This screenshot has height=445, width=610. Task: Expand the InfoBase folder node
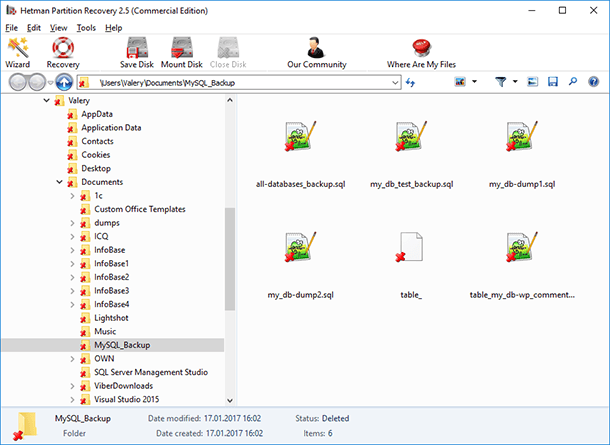click(x=72, y=250)
